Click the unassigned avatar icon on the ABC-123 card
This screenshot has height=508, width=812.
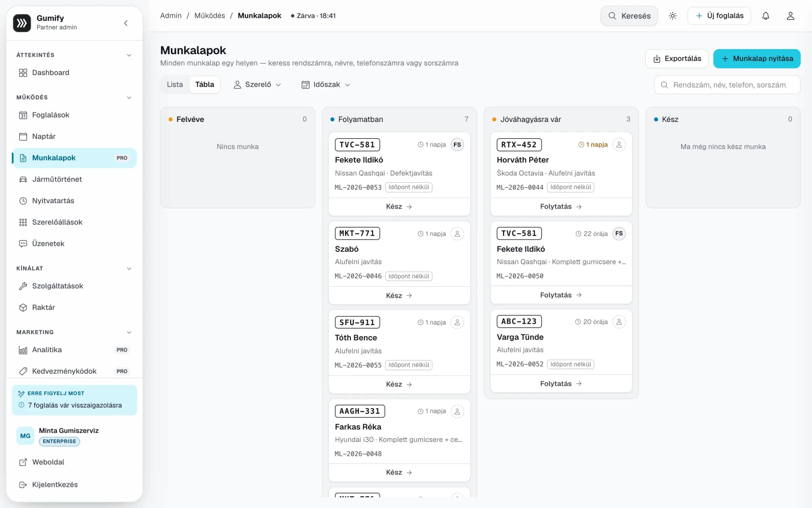coord(619,322)
